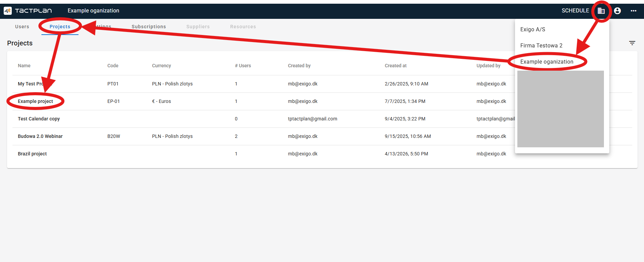Switch to the Projects tab

pos(60,27)
